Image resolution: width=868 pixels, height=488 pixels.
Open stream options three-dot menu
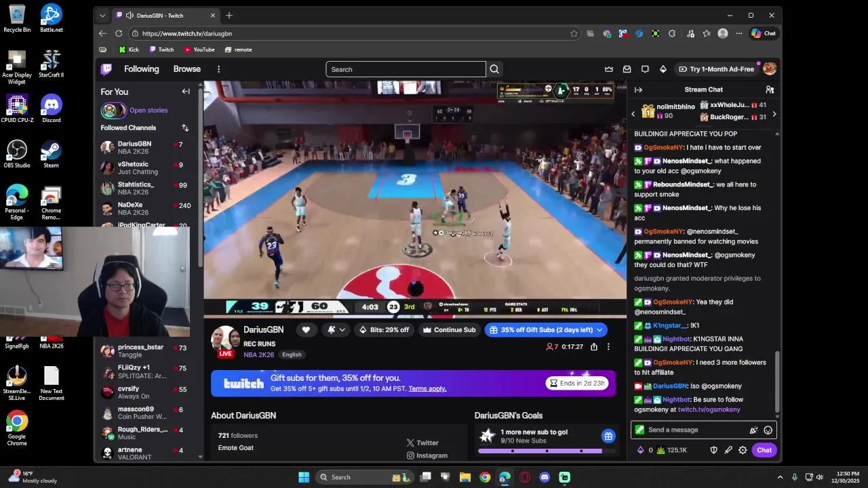coord(608,347)
